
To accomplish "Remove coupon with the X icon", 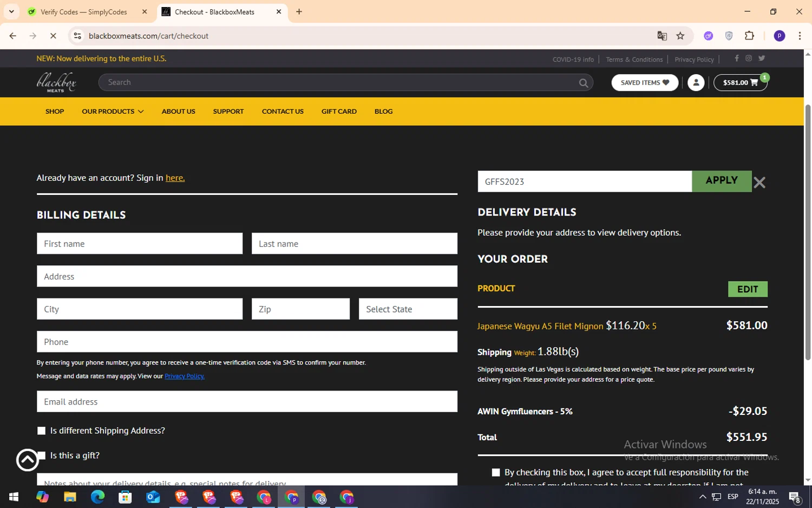I will [x=759, y=183].
